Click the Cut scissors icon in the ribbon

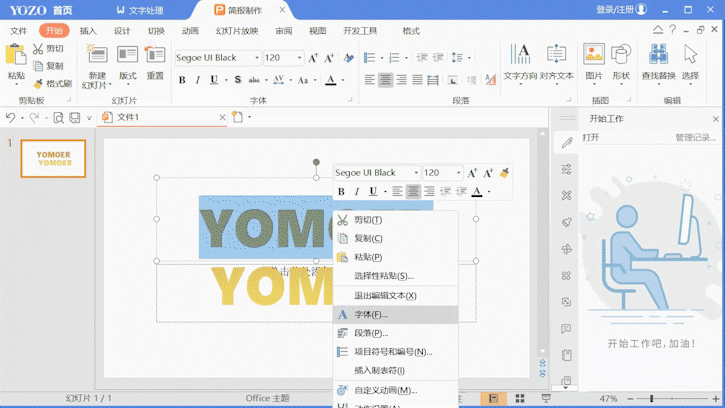[x=38, y=49]
